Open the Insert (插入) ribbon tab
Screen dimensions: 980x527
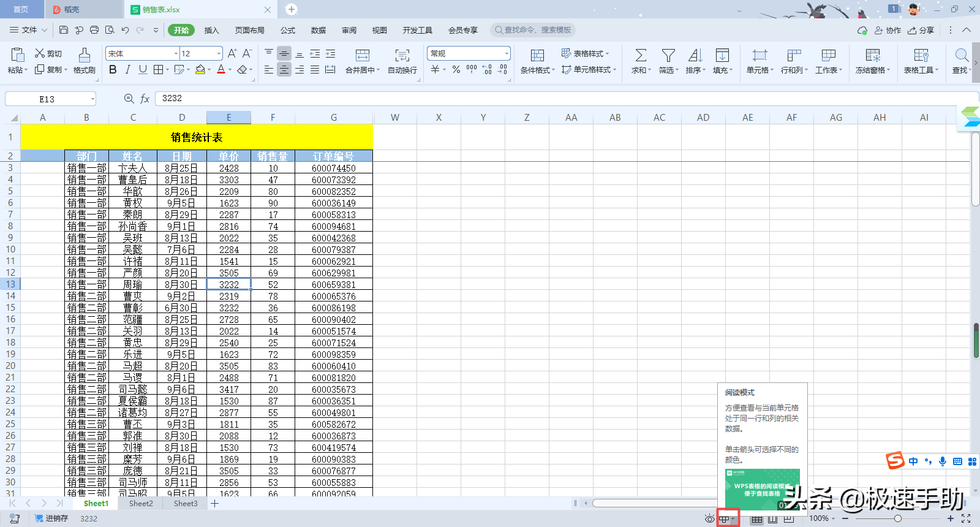[x=211, y=30]
